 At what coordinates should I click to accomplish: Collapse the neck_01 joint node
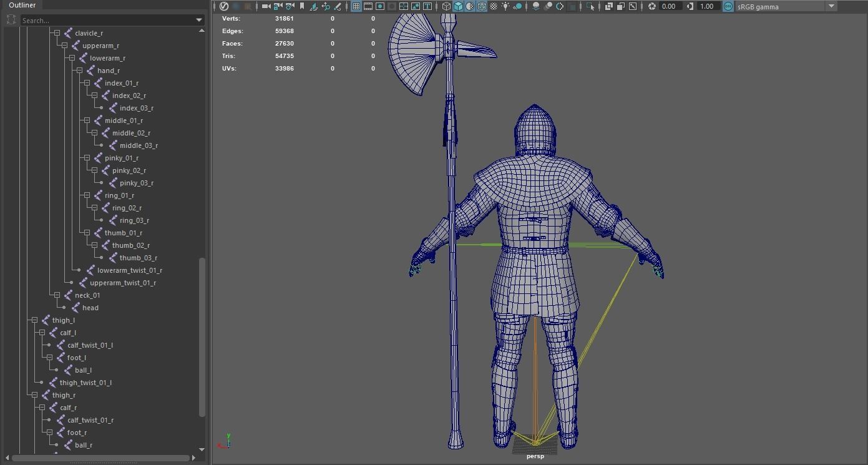[x=57, y=295]
